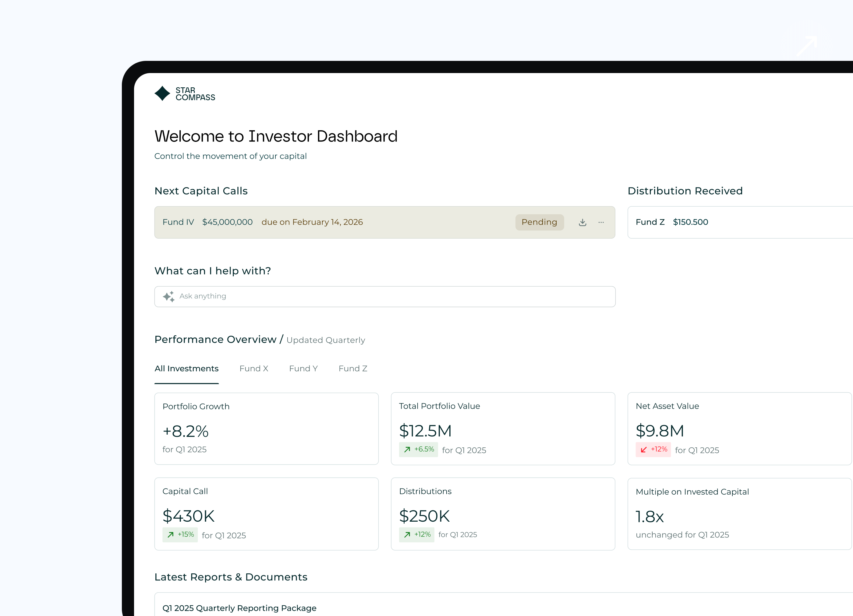Open the Fund Z distribution entry

coord(737,222)
